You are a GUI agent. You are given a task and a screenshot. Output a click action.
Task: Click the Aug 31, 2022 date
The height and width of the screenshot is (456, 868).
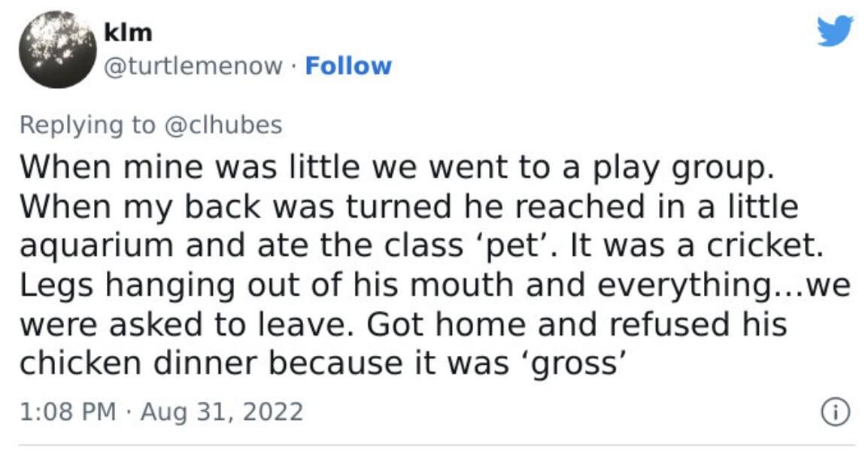pos(222,412)
